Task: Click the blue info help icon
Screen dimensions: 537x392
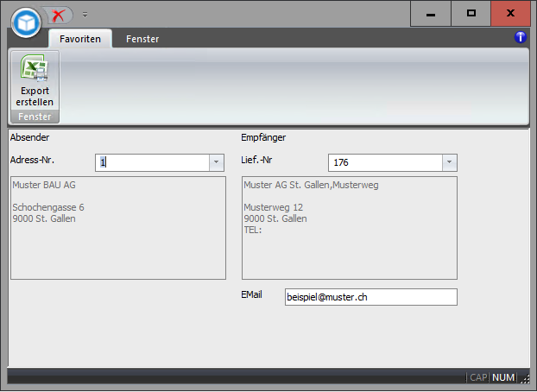Action: coord(520,37)
